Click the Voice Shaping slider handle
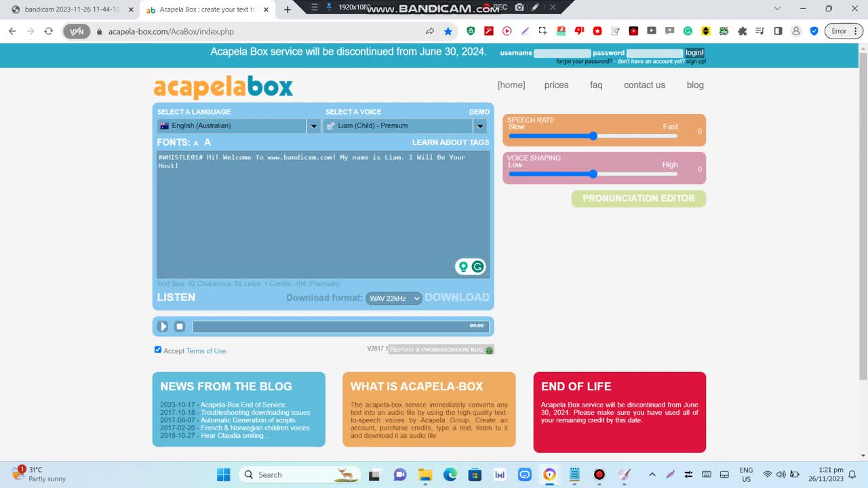 click(593, 174)
